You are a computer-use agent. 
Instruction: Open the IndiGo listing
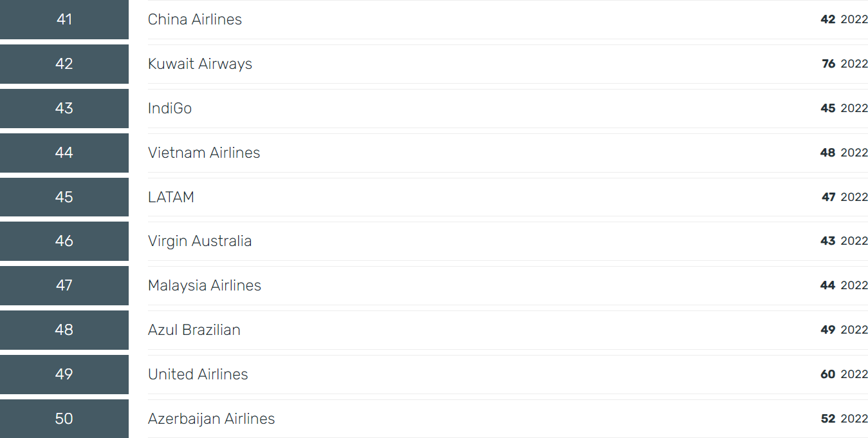click(170, 108)
